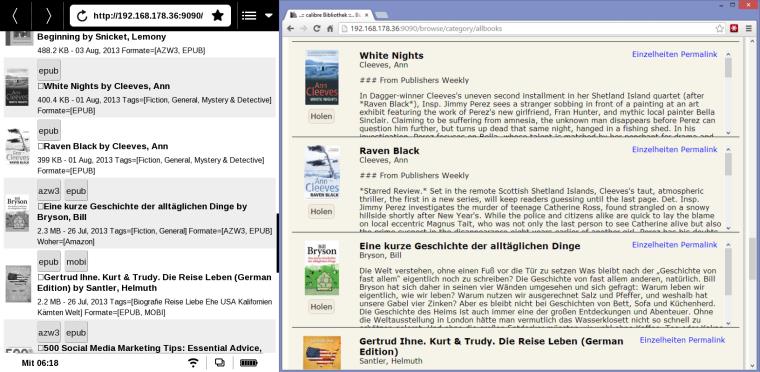
Task: Expand the e-reader browser dropdown arrow
Action: 269,16
